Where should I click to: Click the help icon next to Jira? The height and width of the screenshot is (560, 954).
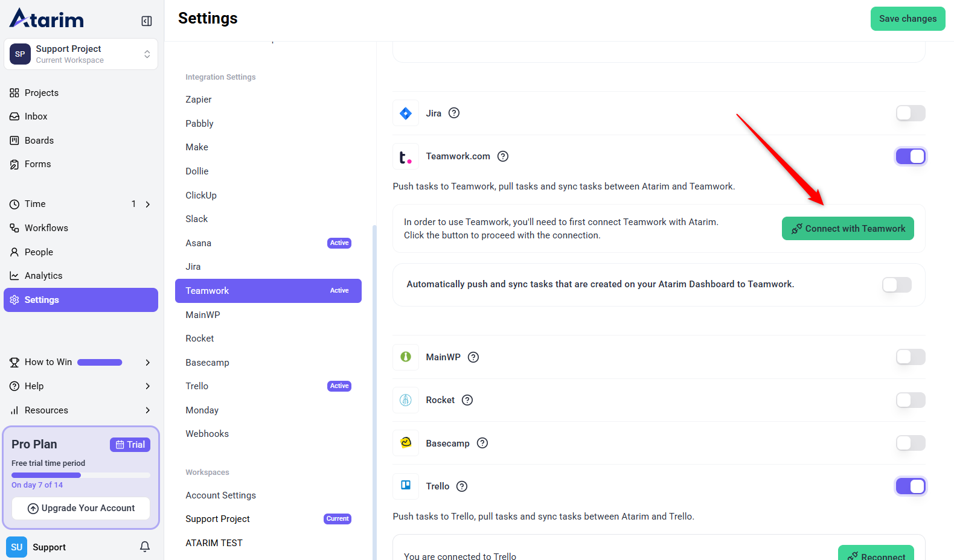[454, 113]
